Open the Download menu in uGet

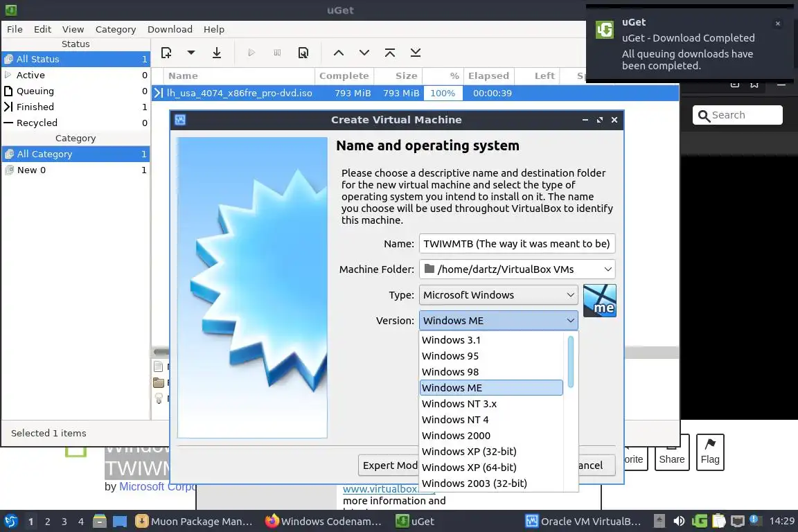170,29
